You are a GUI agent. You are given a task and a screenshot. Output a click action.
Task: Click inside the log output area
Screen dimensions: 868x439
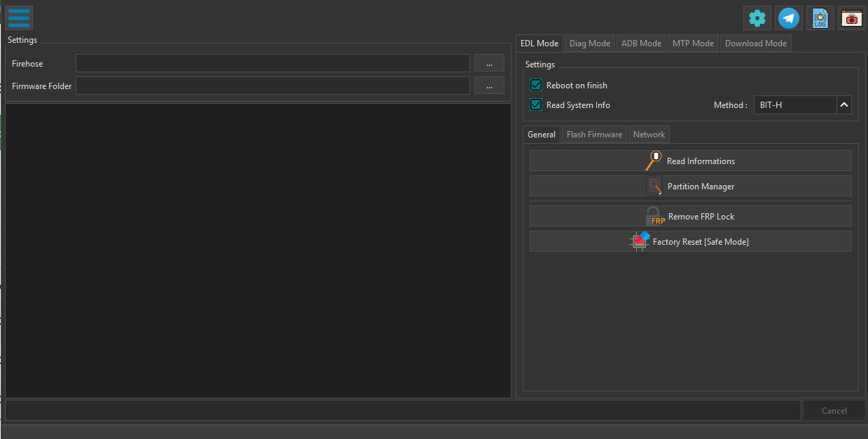pos(258,251)
